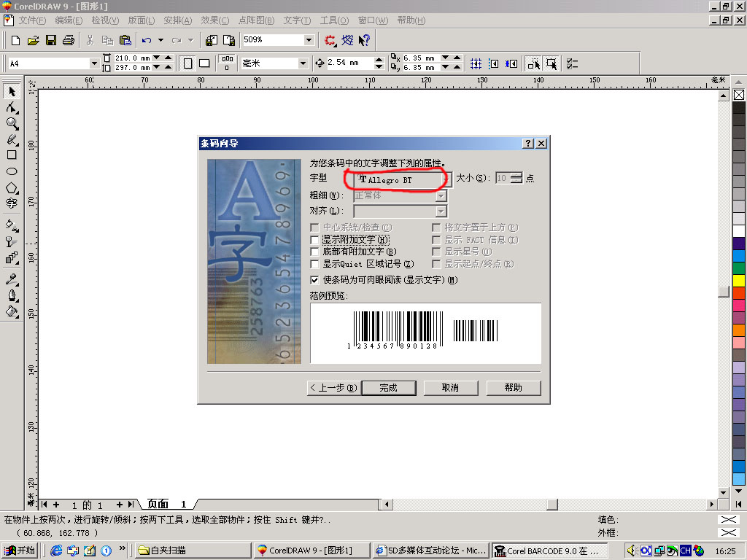The image size is (747, 560).
Task: Check 显示附加文字 checkbox
Action: [x=314, y=240]
